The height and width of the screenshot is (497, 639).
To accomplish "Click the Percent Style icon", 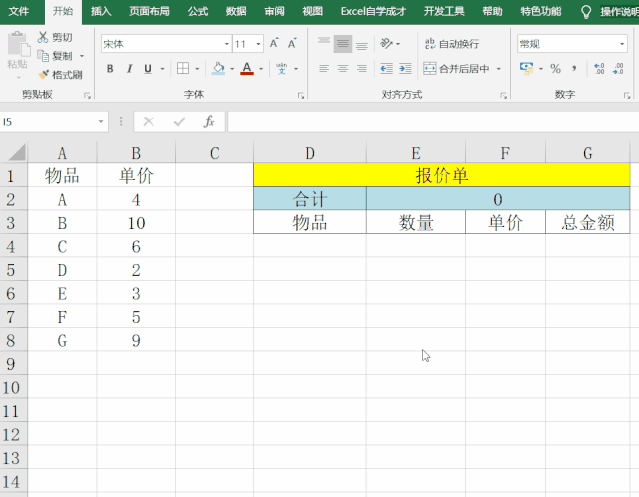I will click(x=555, y=68).
